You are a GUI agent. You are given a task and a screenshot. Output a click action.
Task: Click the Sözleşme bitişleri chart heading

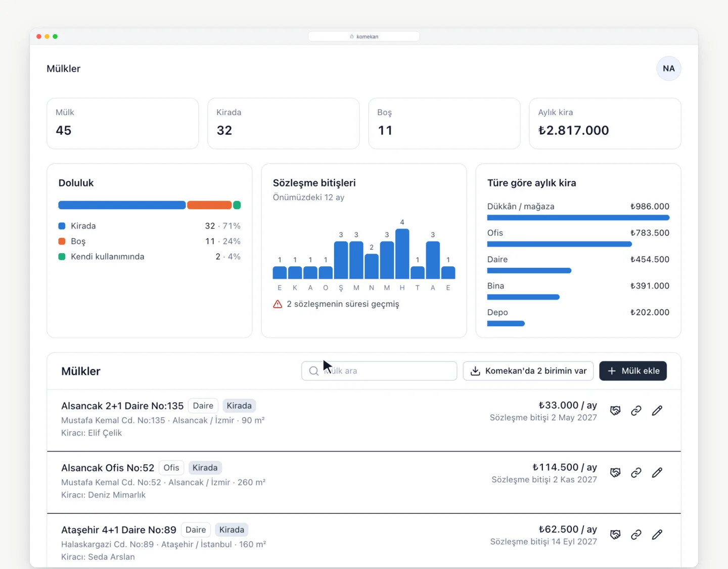(314, 183)
